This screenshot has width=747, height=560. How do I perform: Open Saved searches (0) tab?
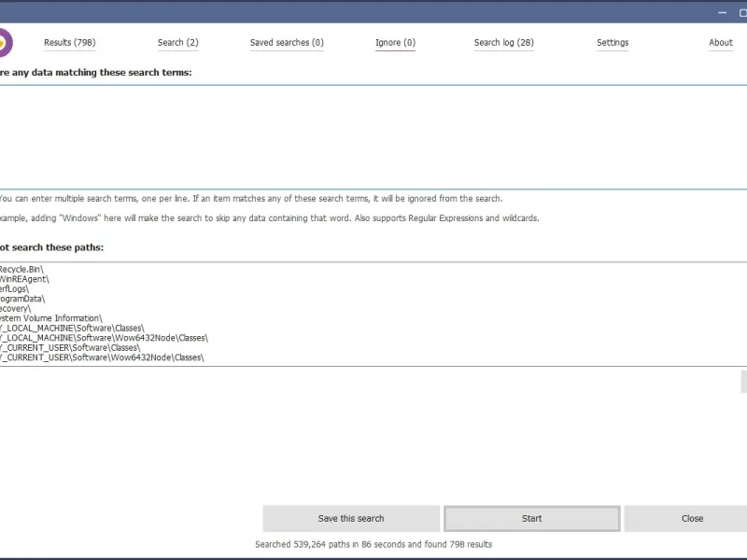[x=287, y=42]
